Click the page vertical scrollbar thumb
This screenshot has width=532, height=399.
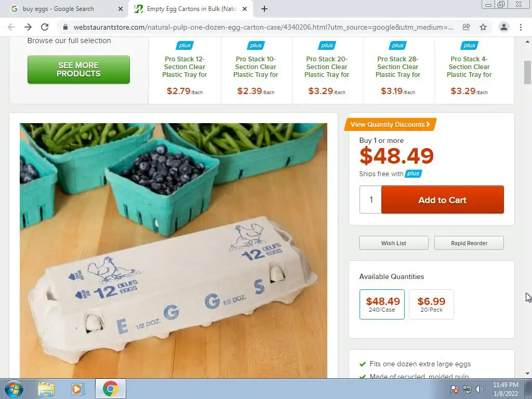click(528, 72)
